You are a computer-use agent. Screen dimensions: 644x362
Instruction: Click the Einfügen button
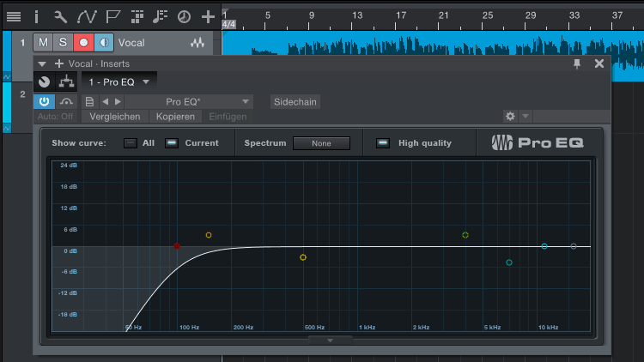pos(228,117)
